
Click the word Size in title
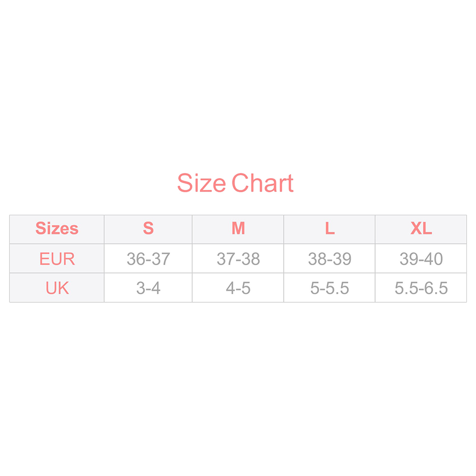(x=201, y=183)
